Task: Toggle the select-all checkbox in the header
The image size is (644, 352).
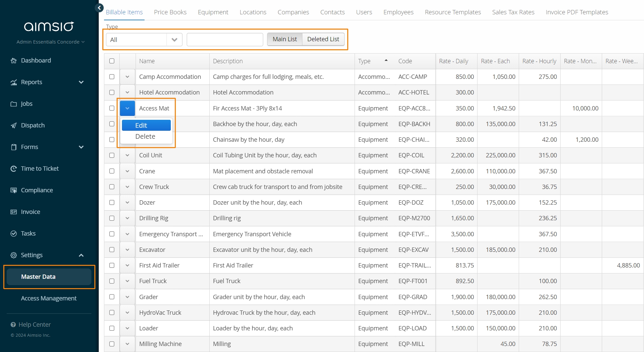Action: point(112,61)
